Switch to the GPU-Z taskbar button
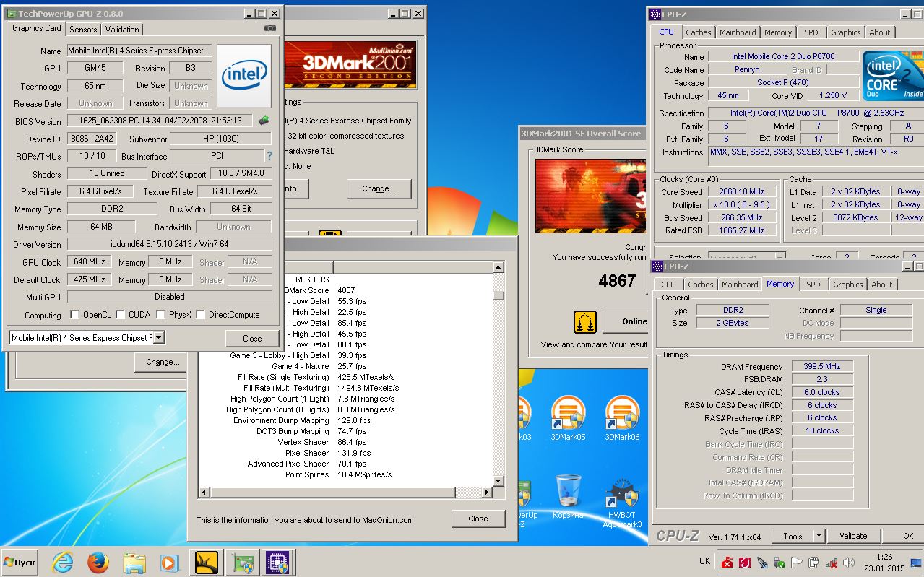Viewport: 924px width, 577px height. coord(242,562)
